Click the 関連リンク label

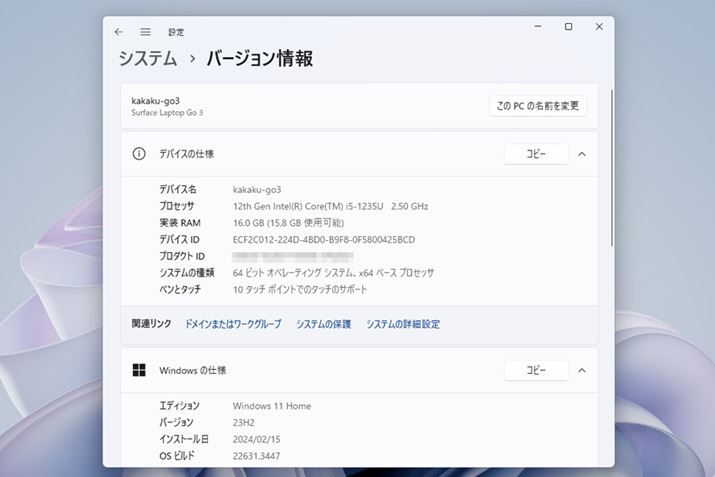tap(151, 324)
